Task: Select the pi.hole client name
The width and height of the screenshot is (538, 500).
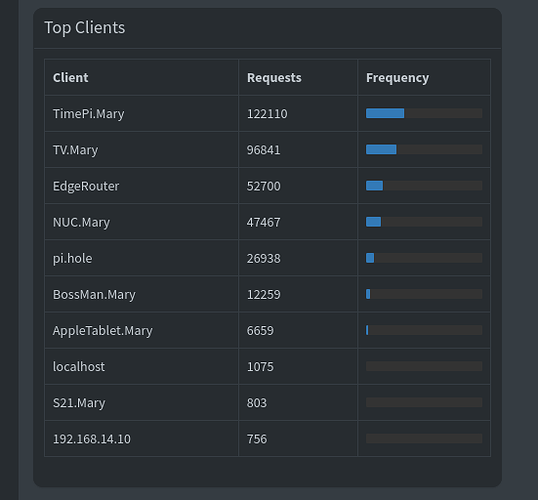Action: point(72,258)
